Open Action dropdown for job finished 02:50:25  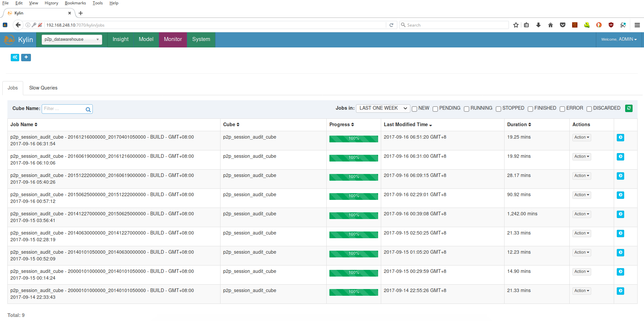tap(581, 233)
